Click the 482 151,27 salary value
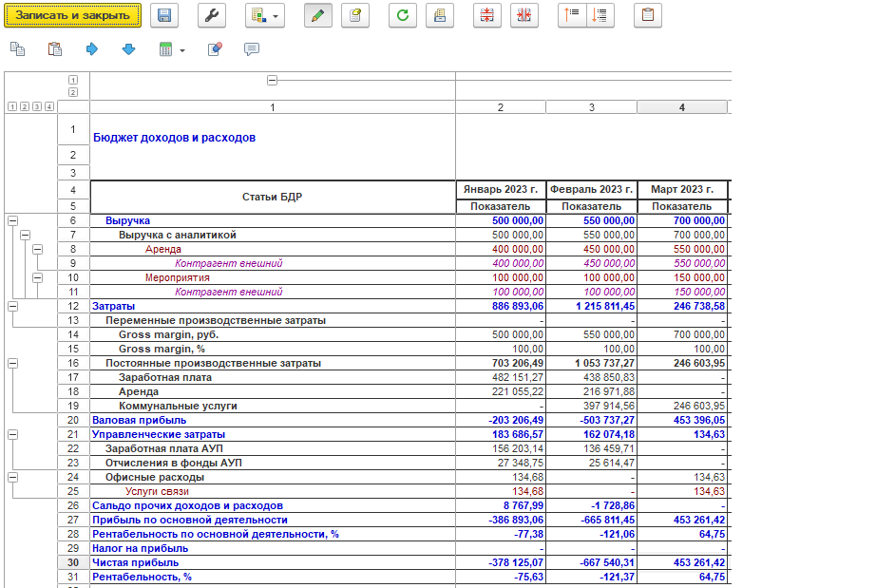Viewport: 876px width, 588px height. 518,377
